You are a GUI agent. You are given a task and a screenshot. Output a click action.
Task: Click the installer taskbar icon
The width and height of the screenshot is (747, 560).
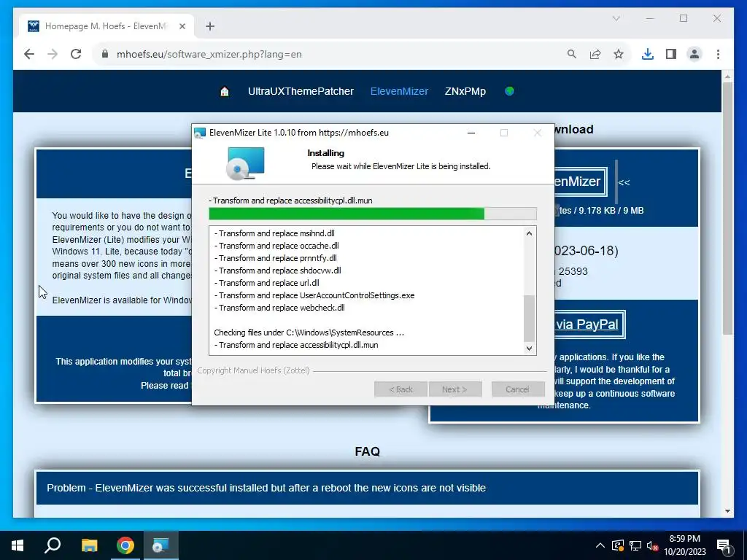[x=161, y=545]
